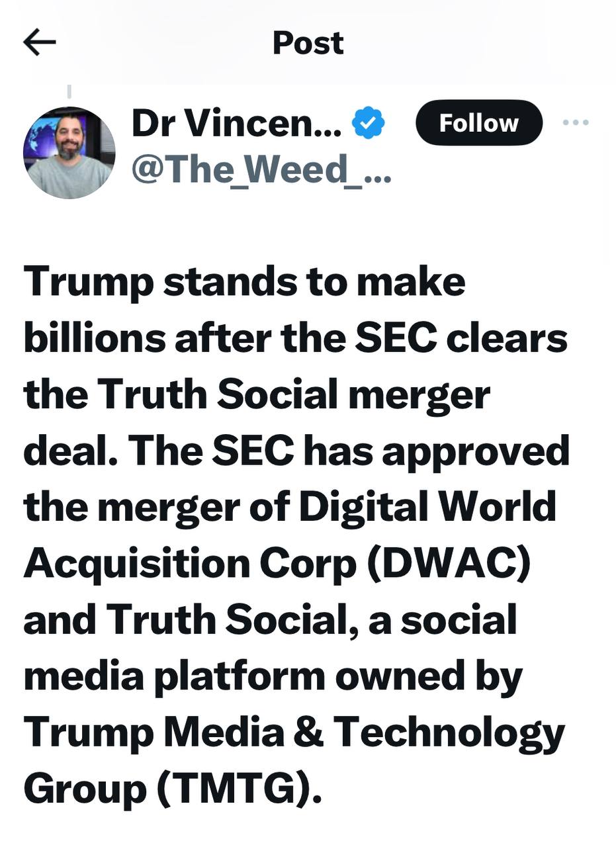Tap the Post header title
Viewport: 616px width, 847px height.
point(308,43)
